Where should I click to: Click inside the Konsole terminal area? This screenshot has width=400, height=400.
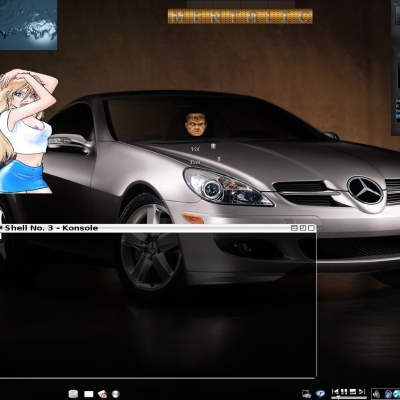coord(158,305)
